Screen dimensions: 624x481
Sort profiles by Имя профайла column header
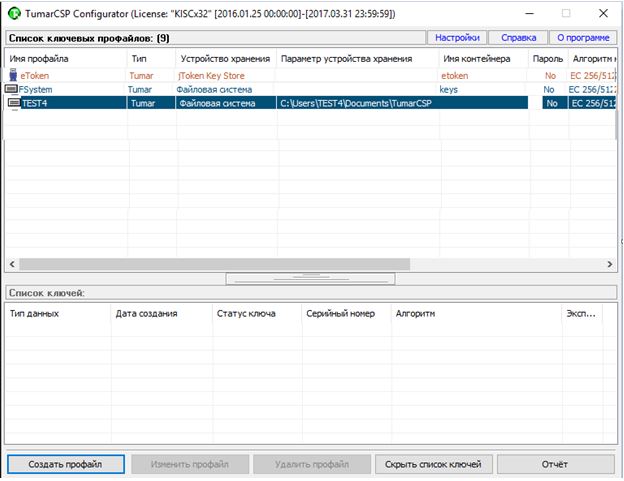click(65, 59)
